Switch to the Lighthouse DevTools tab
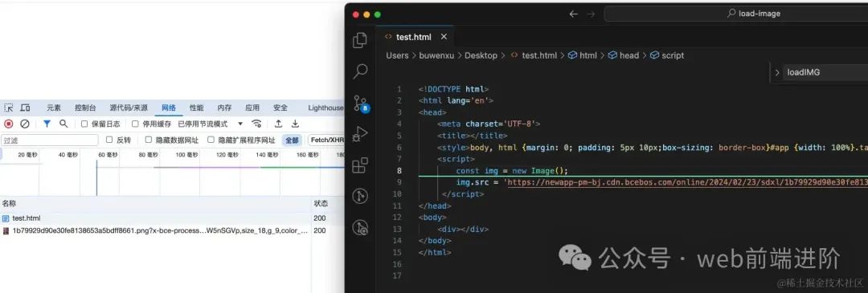The height and width of the screenshot is (293, 868). pyautogui.click(x=325, y=108)
